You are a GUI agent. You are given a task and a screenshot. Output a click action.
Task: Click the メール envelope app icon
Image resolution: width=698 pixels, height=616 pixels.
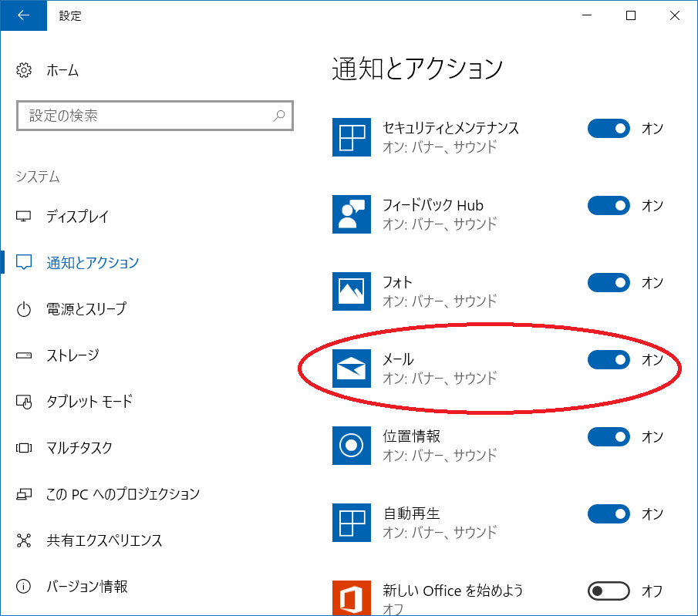(351, 369)
